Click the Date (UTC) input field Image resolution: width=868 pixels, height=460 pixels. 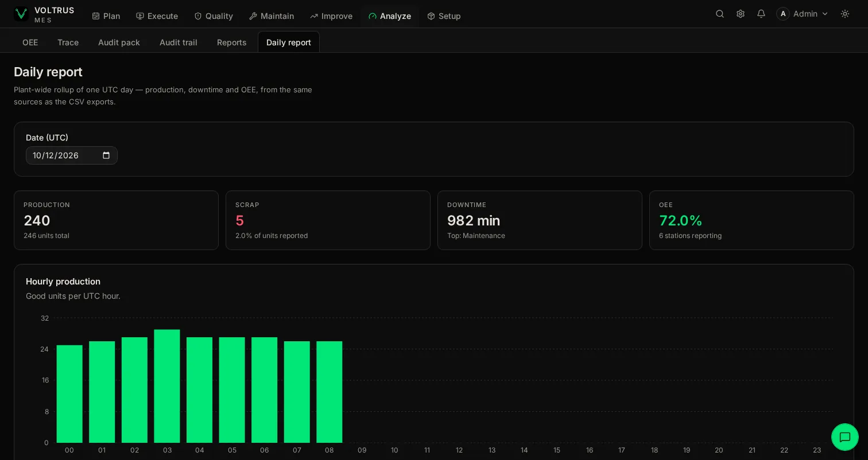coord(72,155)
